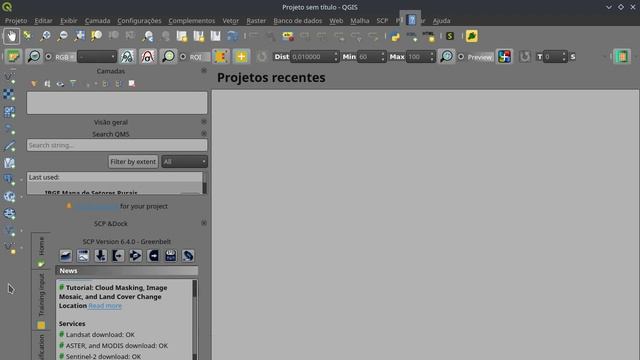The height and width of the screenshot is (360, 640).
Task: Switch to SCP Training input tab
Action: pos(41,300)
